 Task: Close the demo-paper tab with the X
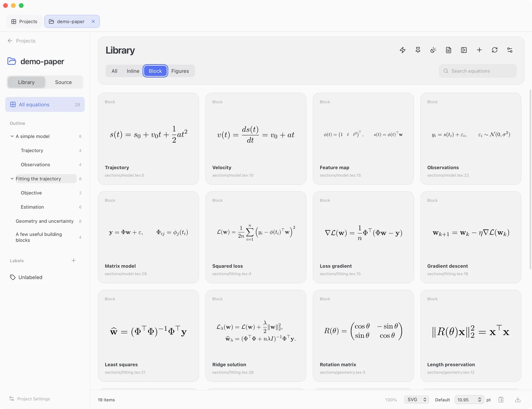pos(93,21)
